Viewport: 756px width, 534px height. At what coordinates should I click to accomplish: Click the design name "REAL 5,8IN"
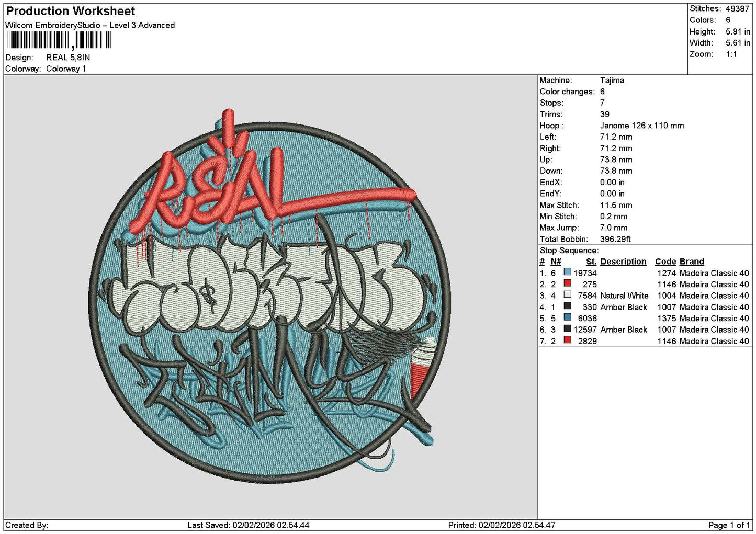pos(68,58)
